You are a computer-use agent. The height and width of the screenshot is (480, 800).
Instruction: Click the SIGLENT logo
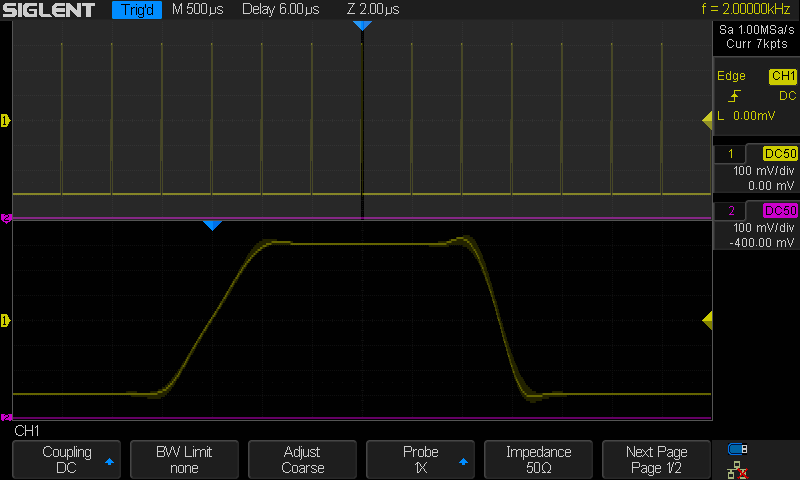tap(48, 10)
